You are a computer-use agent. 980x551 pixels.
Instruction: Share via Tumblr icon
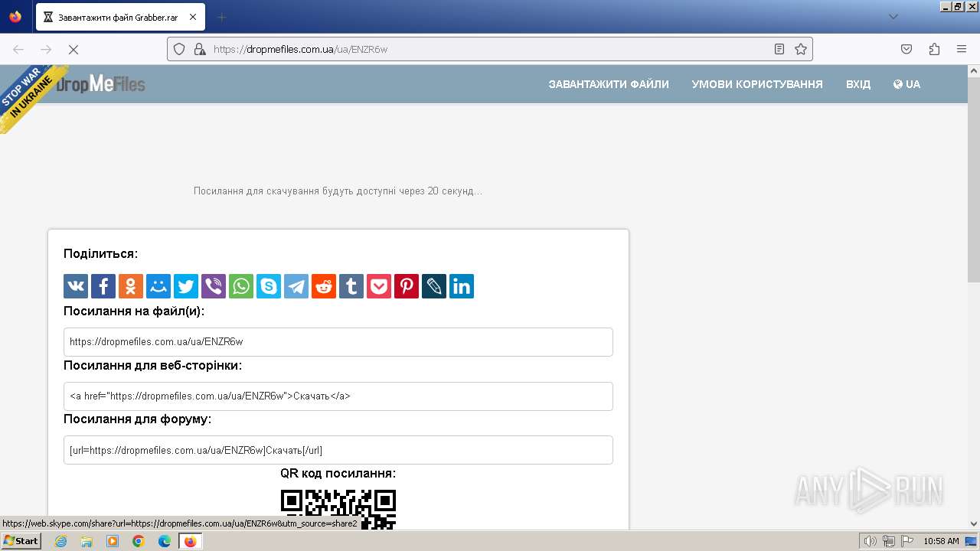pyautogui.click(x=351, y=286)
